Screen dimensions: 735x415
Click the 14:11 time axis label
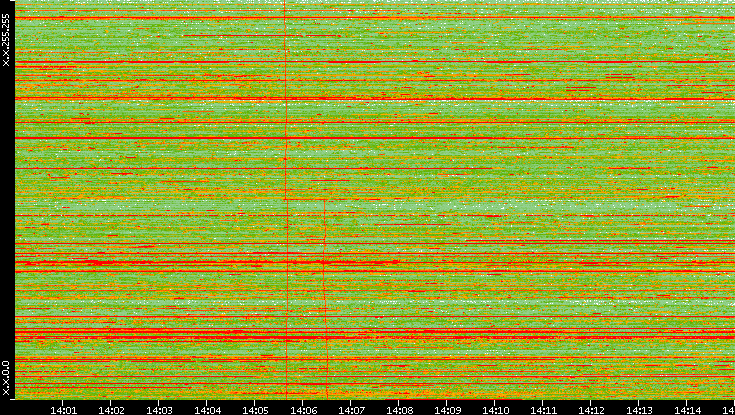pos(542,410)
